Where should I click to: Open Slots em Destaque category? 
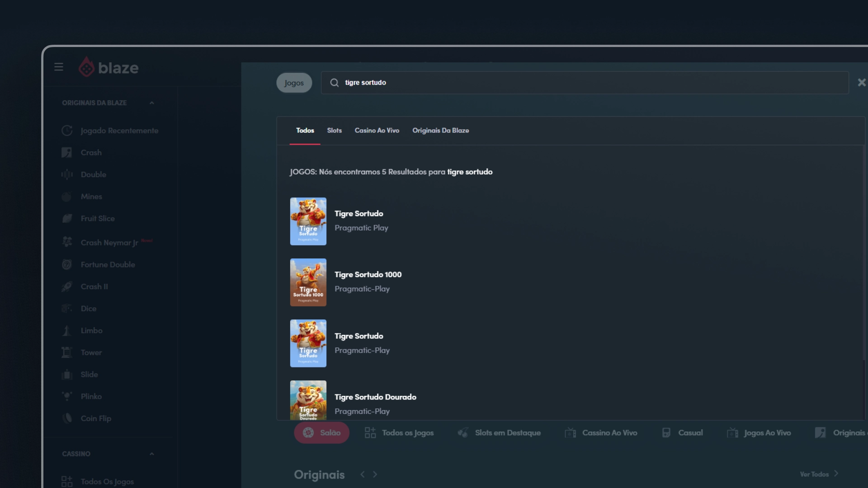tap(508, 433)
